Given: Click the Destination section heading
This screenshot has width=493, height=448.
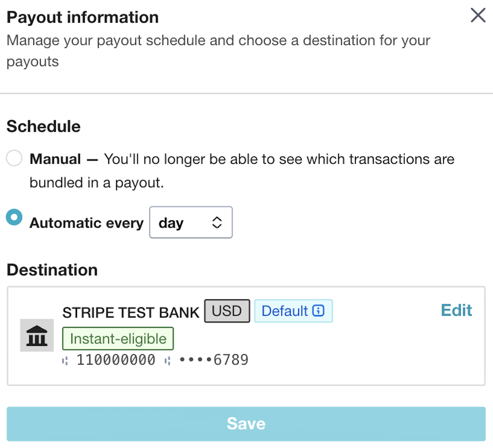Looking at the screenshot, I should pos(52,270).
